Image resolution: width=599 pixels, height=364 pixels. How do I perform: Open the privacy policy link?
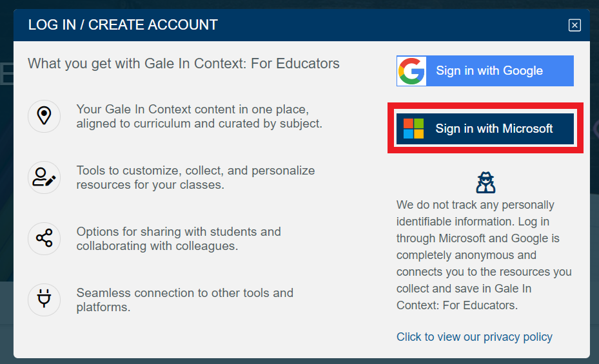(x=474, y=337)
